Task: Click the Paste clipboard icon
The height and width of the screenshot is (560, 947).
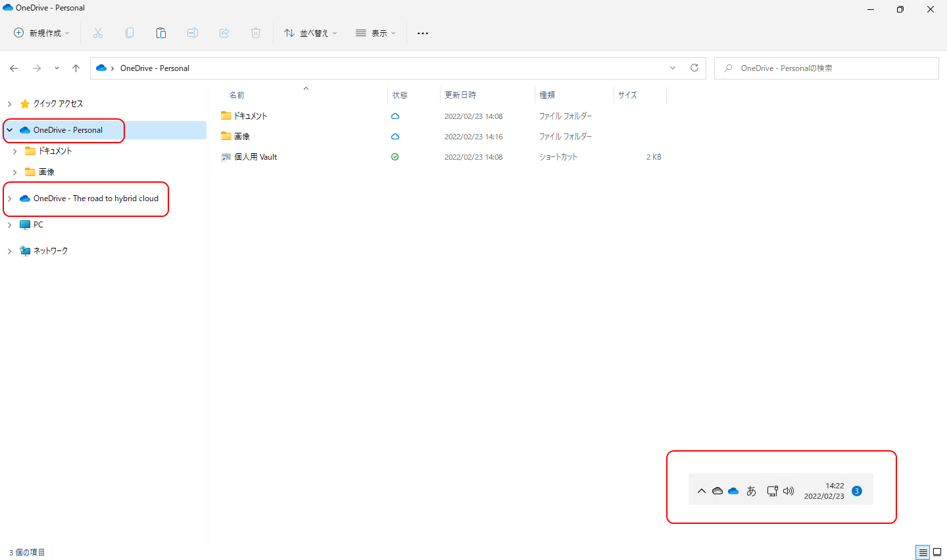Action: coord(161,33)
